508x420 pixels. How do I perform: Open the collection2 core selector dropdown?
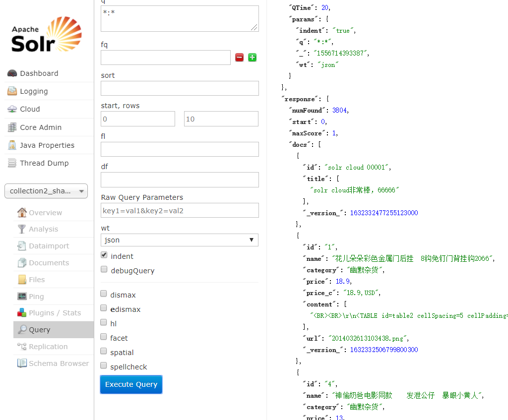coord(46,191)
